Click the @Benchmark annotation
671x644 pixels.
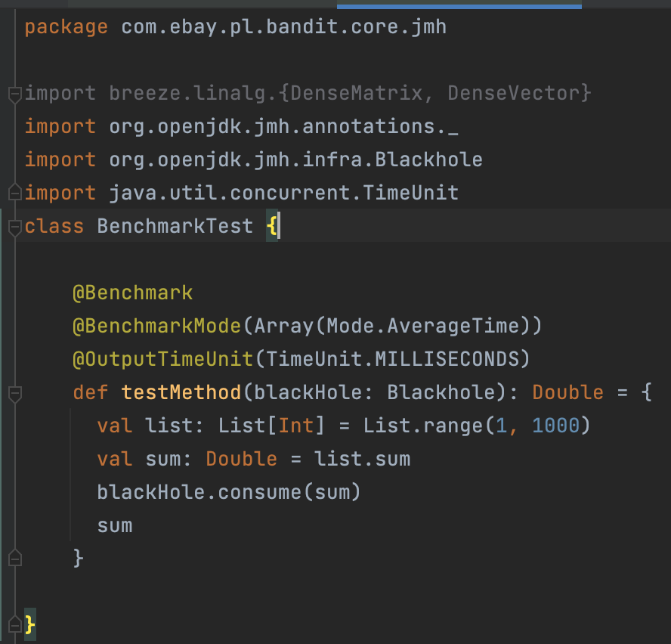tap(132, 293)
